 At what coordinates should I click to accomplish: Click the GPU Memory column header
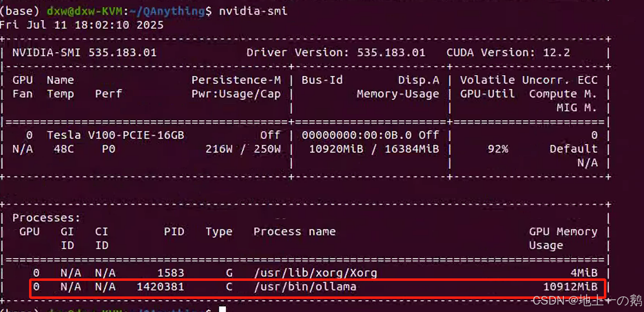563,232
